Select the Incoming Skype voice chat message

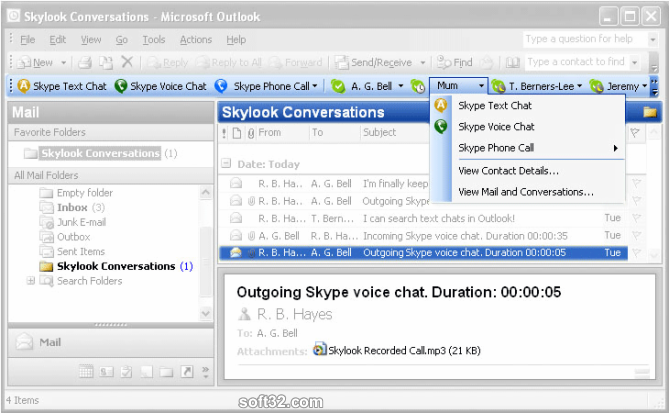(423, 236)
